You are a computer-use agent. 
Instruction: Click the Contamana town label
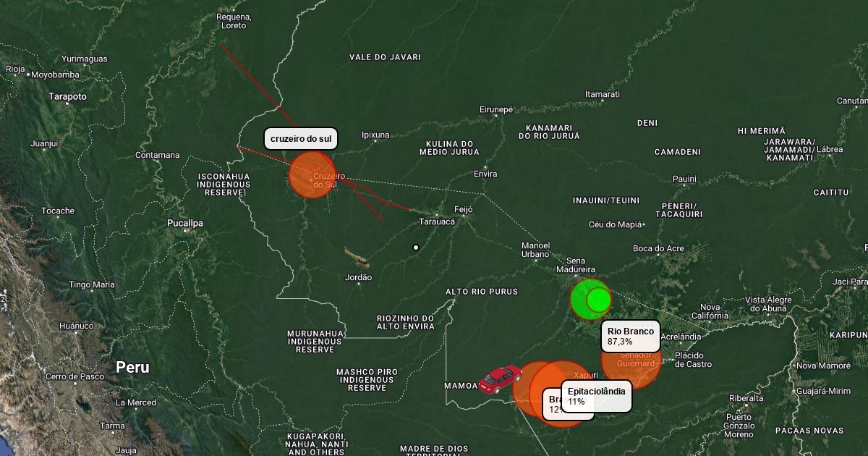tap(157, 155)
